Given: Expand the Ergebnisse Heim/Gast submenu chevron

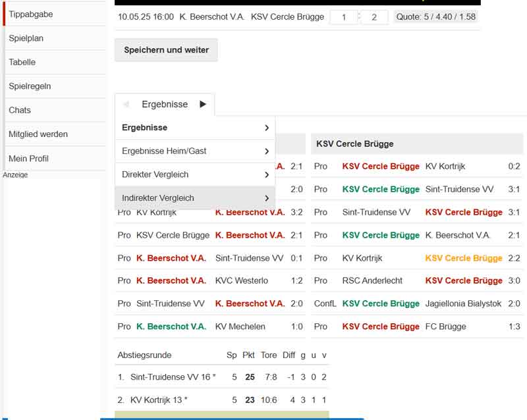Looking at the screenshot, I should click(267, 151).
